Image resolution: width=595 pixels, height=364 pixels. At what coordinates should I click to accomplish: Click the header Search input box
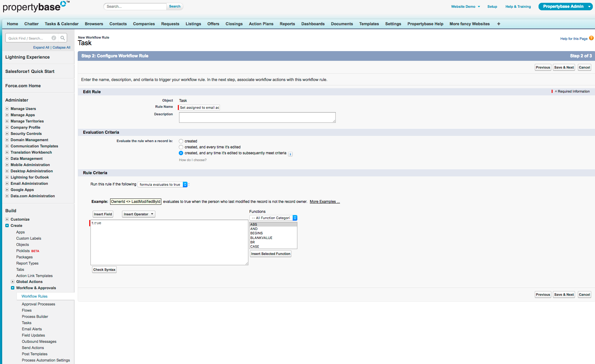[x=135, y=7]
